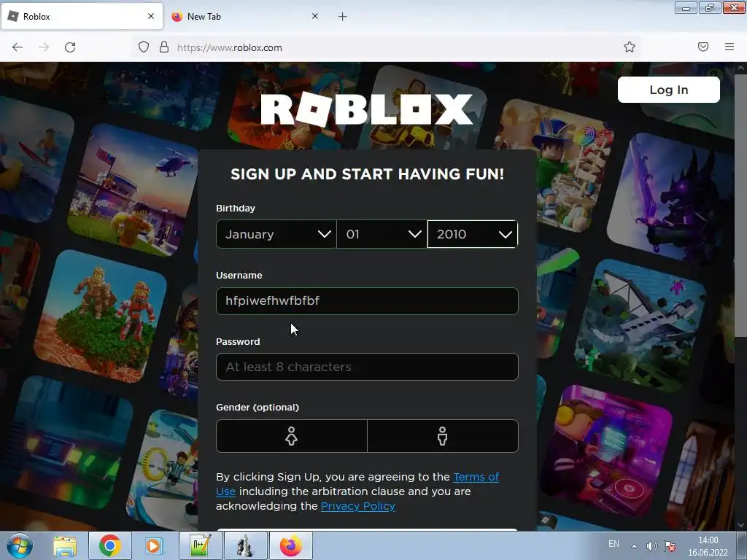Show hidden system tray icons
747x560 pixels.
click(634, 546)
